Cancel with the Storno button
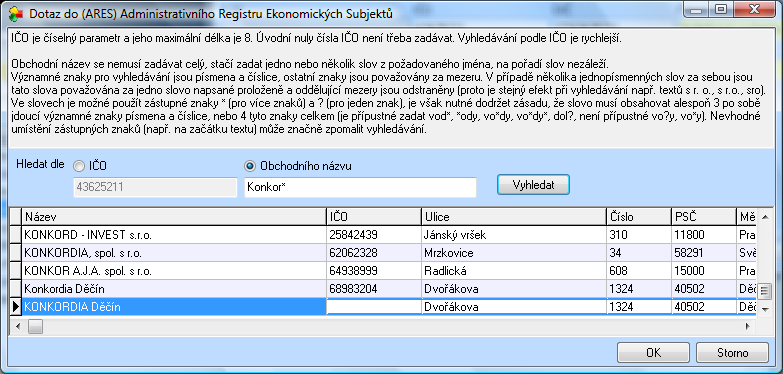Viewport: 783px width, 374px height. [x=732, y=353]
